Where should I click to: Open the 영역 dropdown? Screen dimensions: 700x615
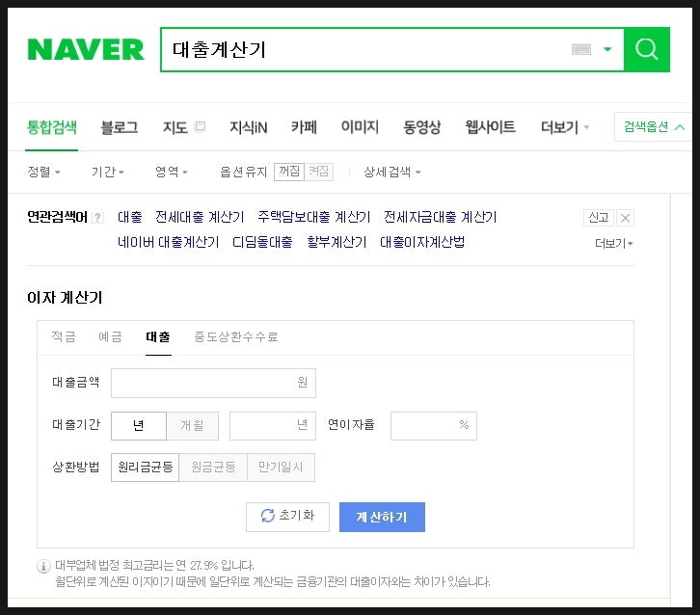(172, 172)
